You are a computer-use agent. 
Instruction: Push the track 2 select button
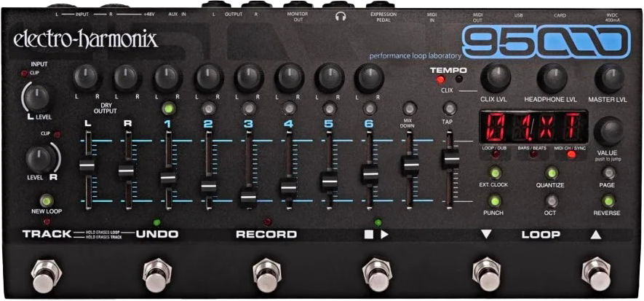coord(209,108)
